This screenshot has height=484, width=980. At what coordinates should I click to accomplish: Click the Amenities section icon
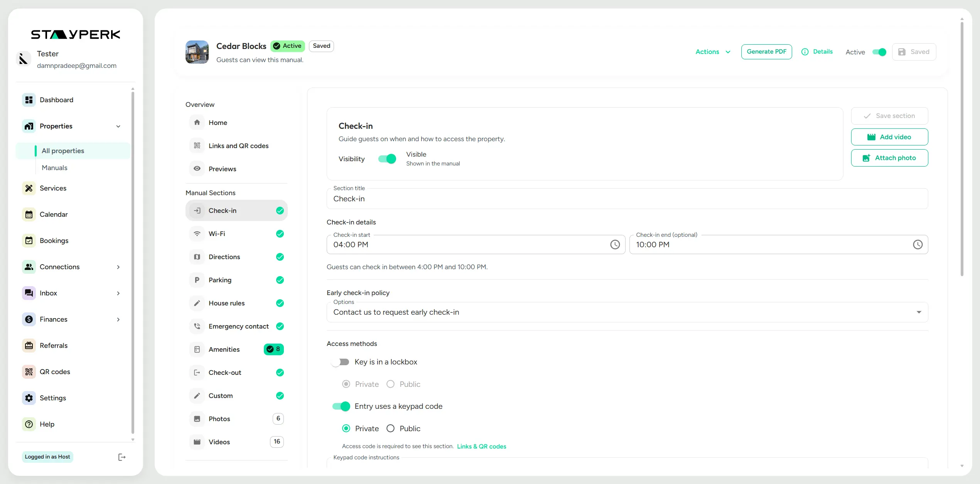pyautogui.click(x=197, y=349)
